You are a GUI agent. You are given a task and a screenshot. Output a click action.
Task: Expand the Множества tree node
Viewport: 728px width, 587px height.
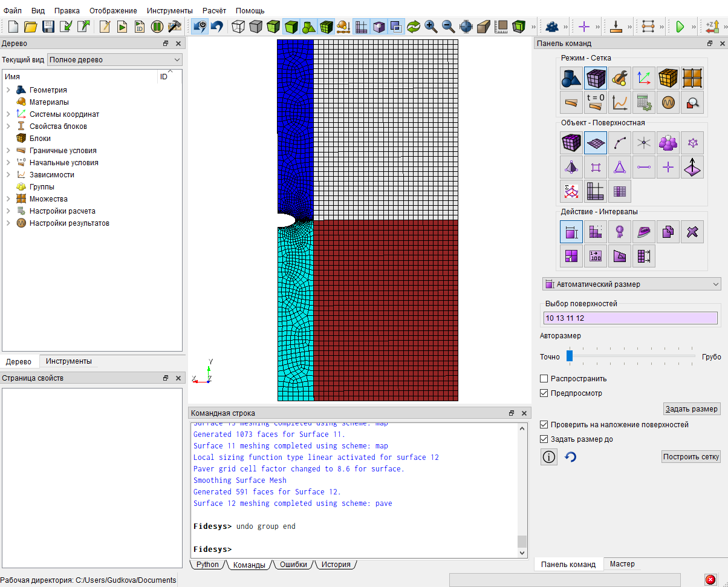(x=8, y=199)
